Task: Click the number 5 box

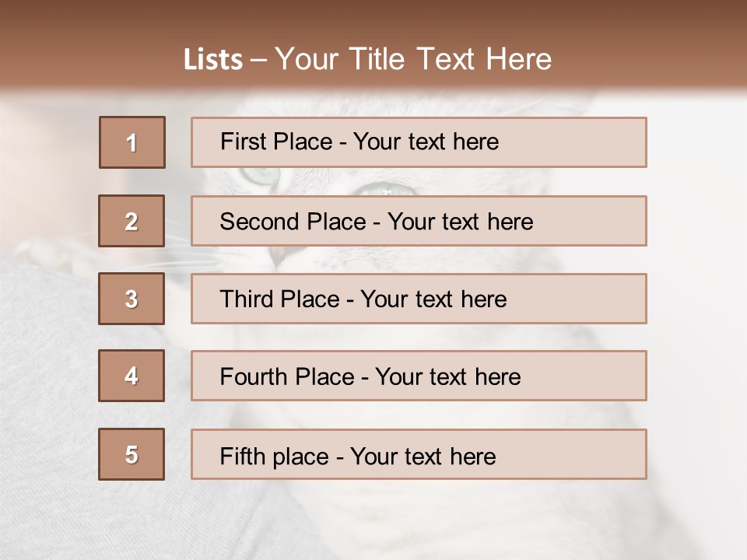Action: pyautogui.click(x=132, y=454)
